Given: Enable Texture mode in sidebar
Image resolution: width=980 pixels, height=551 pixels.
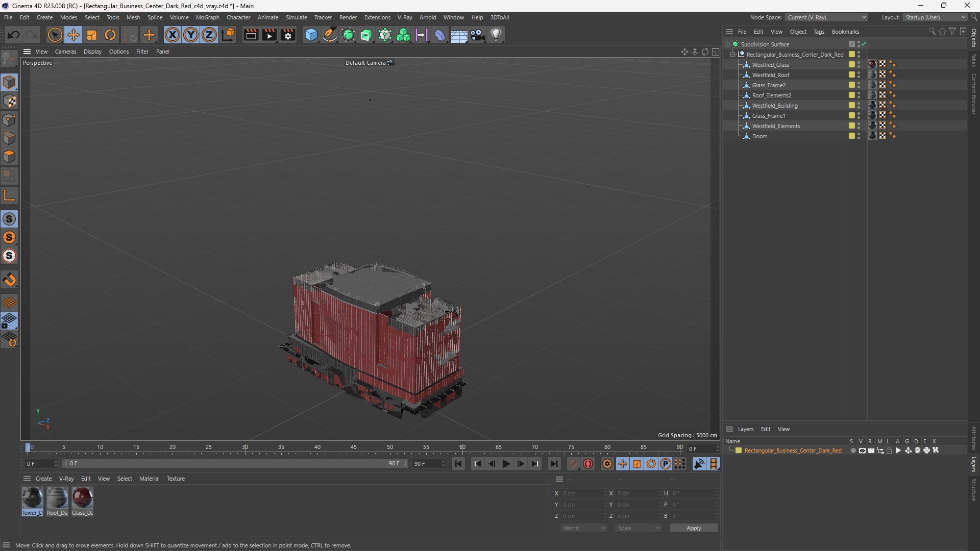Looking at the screenshot, I should 9,101.
